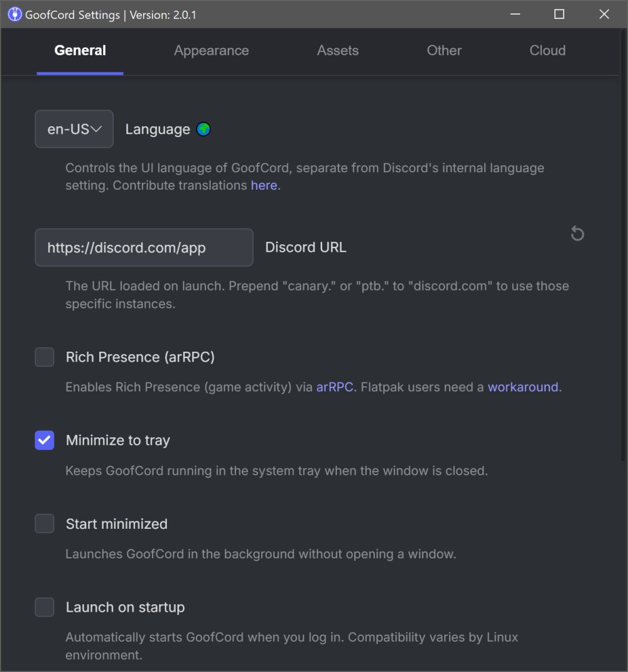The width and height of the screenshot is (628, 672).
Task: Click into the Discord URL text field
Action: click(x=144, y=247)
